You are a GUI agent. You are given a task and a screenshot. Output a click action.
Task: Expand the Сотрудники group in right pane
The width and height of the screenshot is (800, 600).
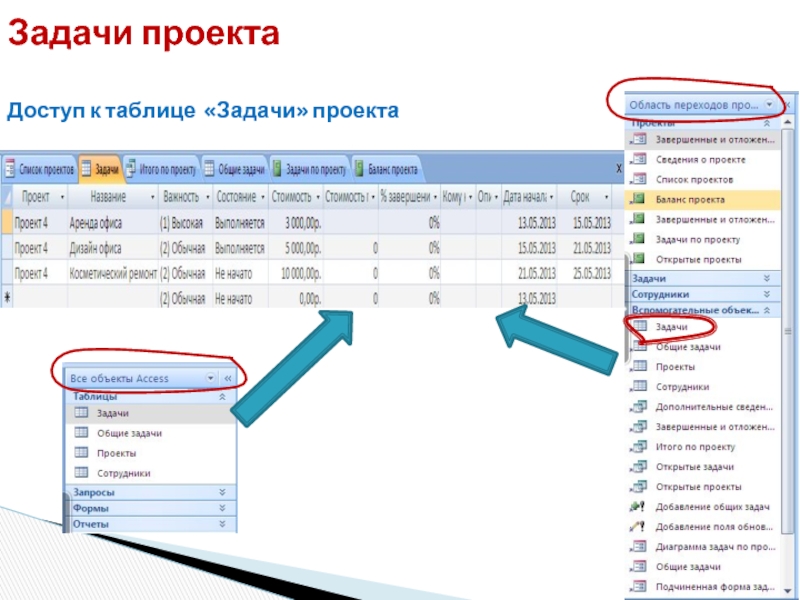coord(767,295)
